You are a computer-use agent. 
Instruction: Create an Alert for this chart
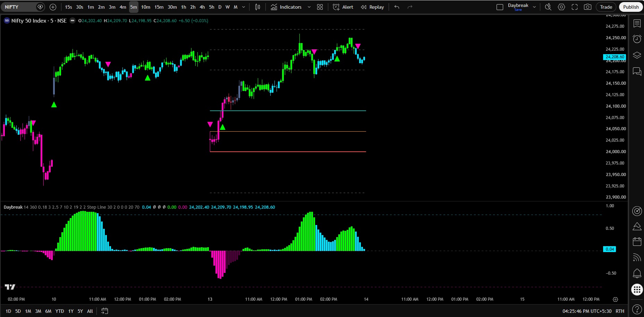click(x=343, y=7)
